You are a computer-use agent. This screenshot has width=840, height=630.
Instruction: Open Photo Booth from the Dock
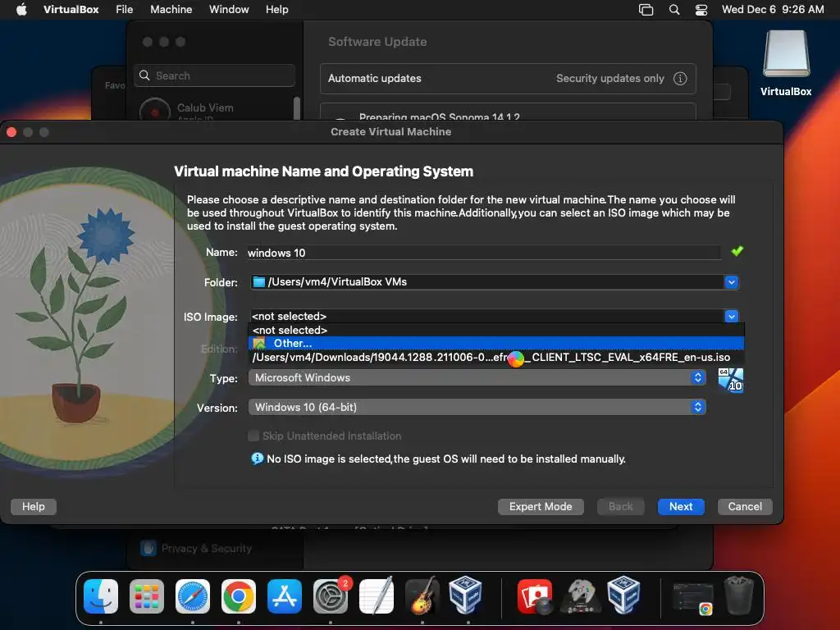tap(535, 596)
